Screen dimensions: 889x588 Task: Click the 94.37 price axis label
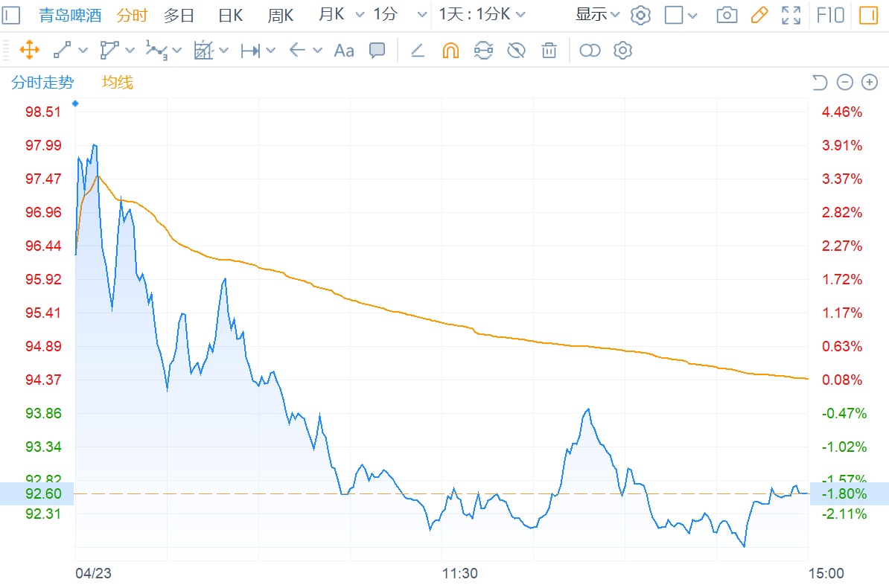pos(43,380)
